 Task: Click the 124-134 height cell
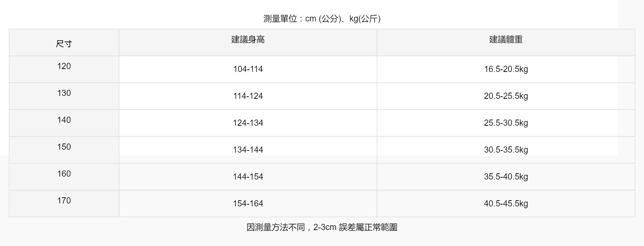(248, 123)
